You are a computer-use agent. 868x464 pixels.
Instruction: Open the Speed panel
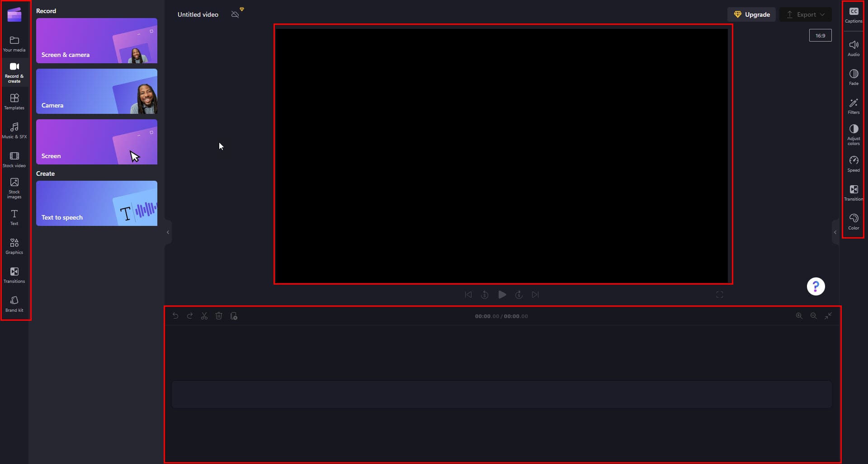point(854,164)
